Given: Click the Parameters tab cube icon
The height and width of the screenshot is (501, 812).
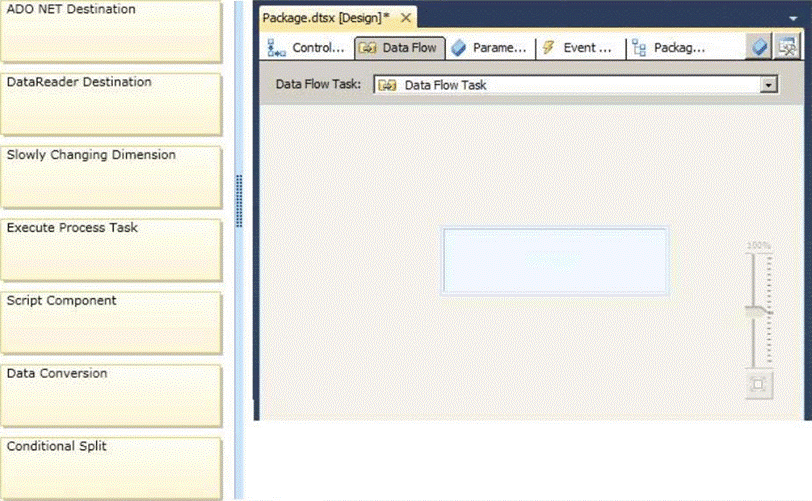Looking at the screenshot, I should point(458,48).
